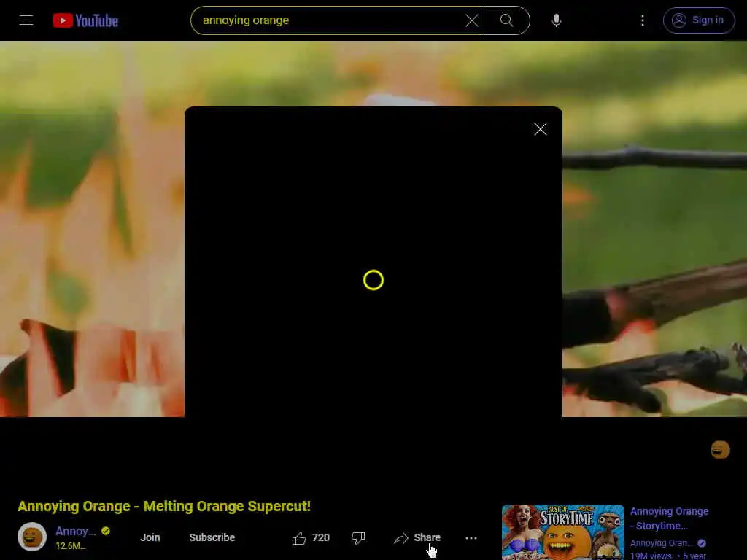
Task: Click the Melting Orange Supercut title
Action: coord(164,506)
